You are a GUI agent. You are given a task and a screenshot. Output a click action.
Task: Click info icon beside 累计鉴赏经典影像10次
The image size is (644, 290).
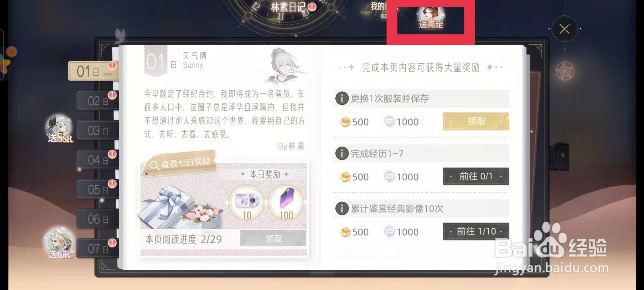[342, 208]
